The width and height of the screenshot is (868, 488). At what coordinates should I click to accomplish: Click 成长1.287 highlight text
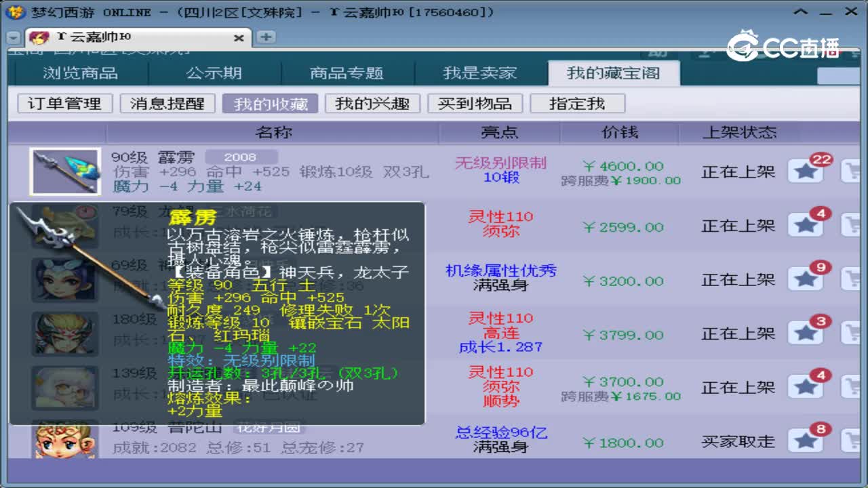(x=500, y=347)
